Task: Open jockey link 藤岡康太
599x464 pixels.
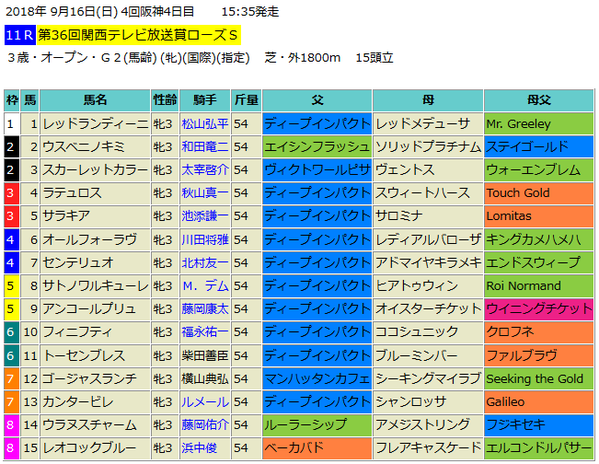Action: click(205, 309)
